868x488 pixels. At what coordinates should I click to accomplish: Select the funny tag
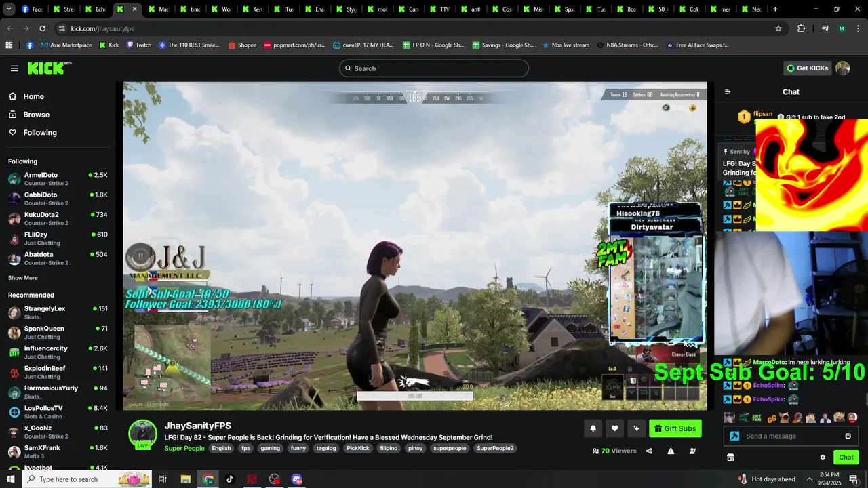click(x=298, y=448)
